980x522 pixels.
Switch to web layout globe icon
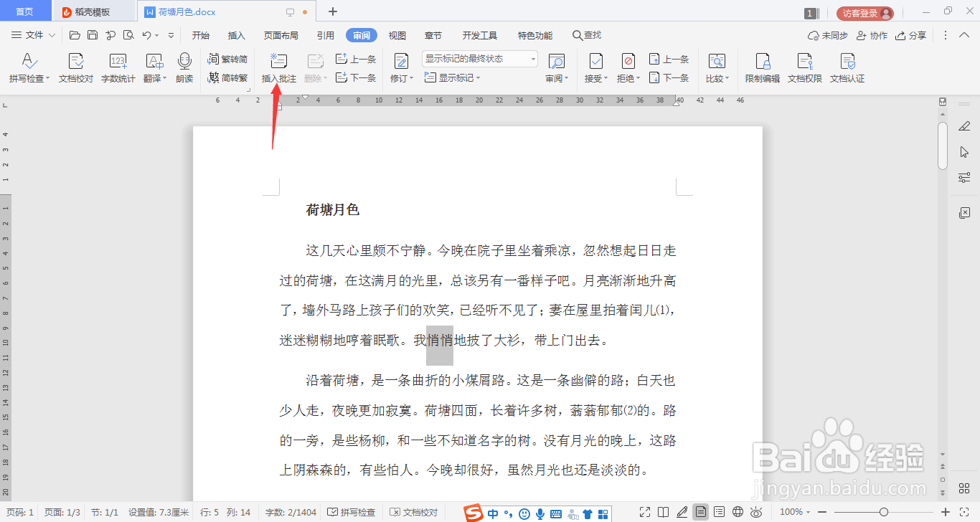tap(738, 512)
